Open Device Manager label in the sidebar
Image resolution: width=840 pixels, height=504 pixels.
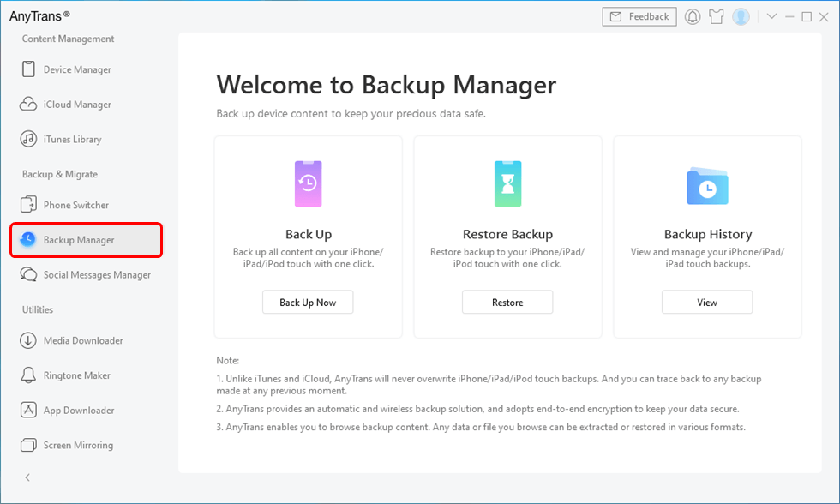(x=77, y=69)
